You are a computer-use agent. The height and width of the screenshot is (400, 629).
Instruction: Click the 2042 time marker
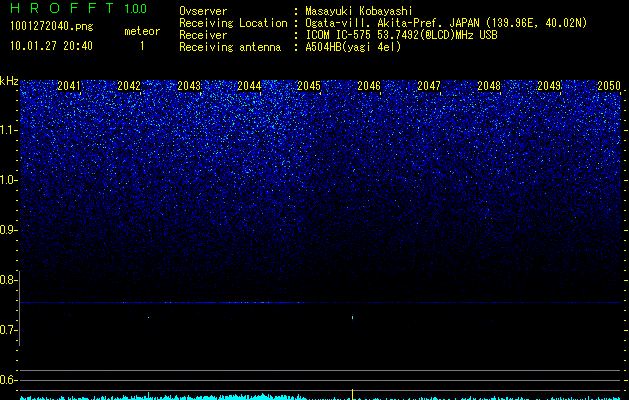[129, 85]
